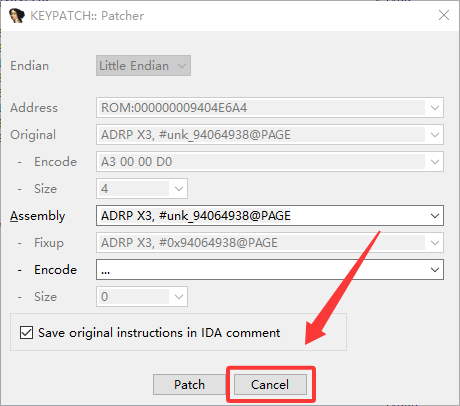Expand the Assembly dropdown arrow
Screen dimensions: 460x406
[x=435, y=216]
